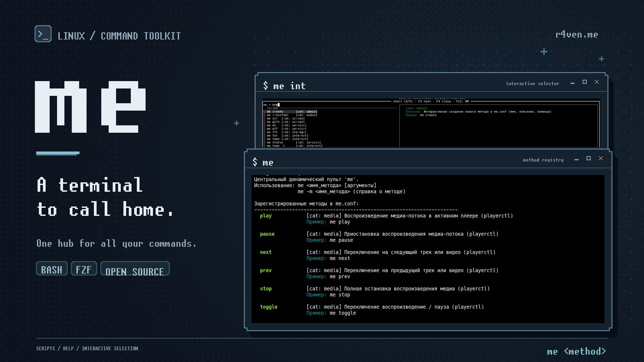Click the 'pause' method name
Viewport: 644px width, 362px height.
click(267, 234)
